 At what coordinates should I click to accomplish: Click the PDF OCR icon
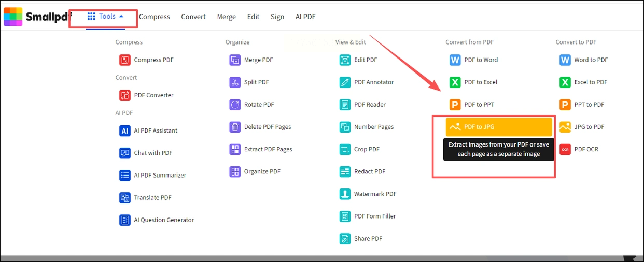pos(565,149)
